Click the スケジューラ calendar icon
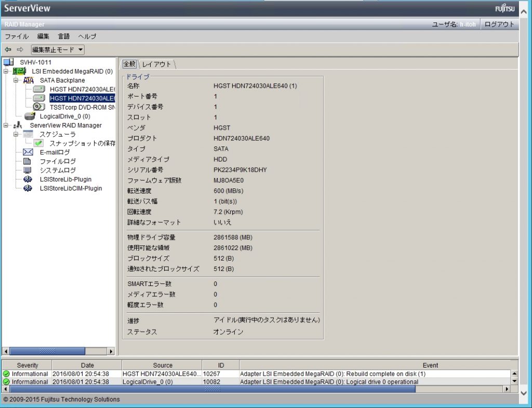This screenshot has height=408, width=532. click(x=28, y=134)
